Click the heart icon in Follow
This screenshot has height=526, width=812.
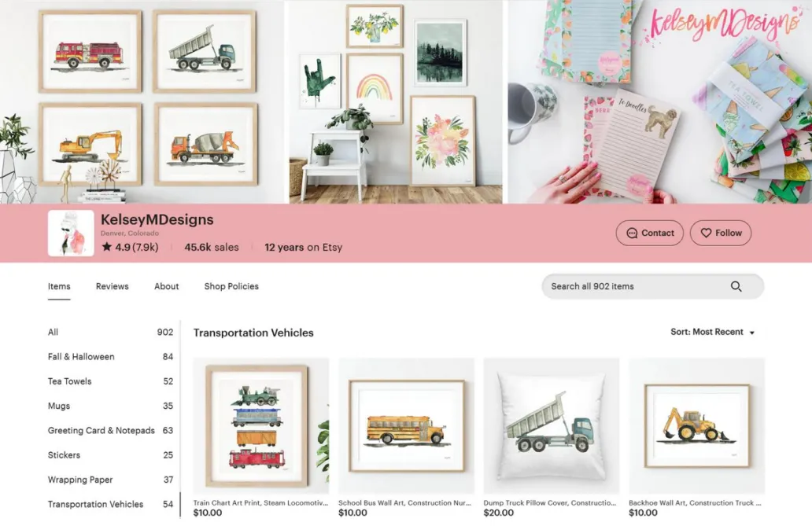[706, 233]
